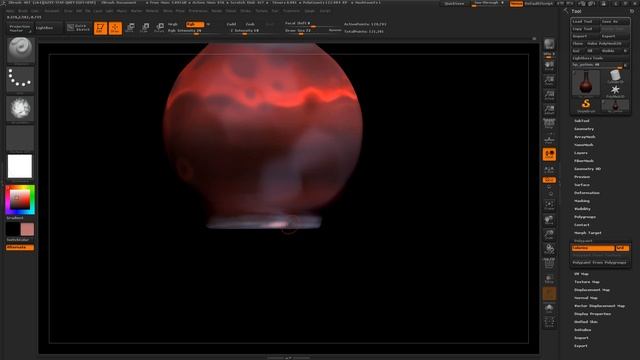Toggle the PolyF line fill icon

pos(549,264)
